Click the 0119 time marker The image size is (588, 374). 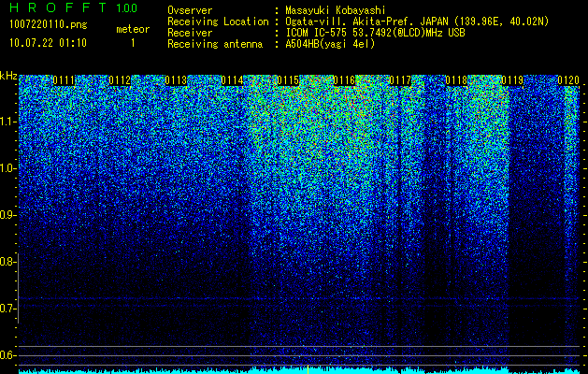[x=512, y=80]
